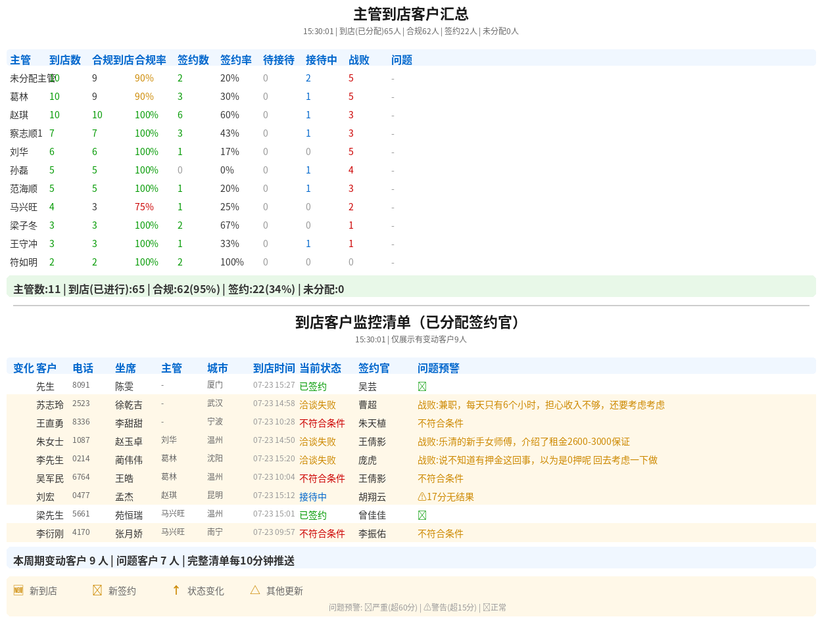Viewport: 822px width, 644px height.
Task: Click the 到店数 column header
Action: (x=65, y=60)
